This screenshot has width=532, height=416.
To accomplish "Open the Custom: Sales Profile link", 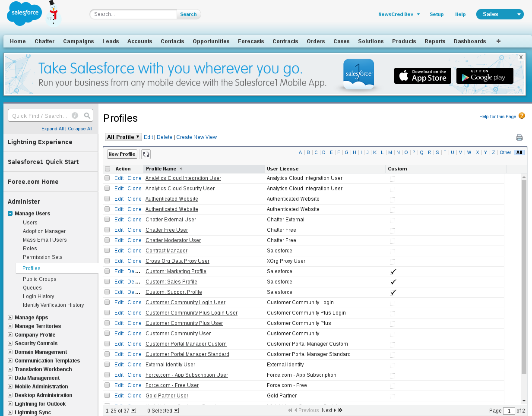I will [171, 281].
